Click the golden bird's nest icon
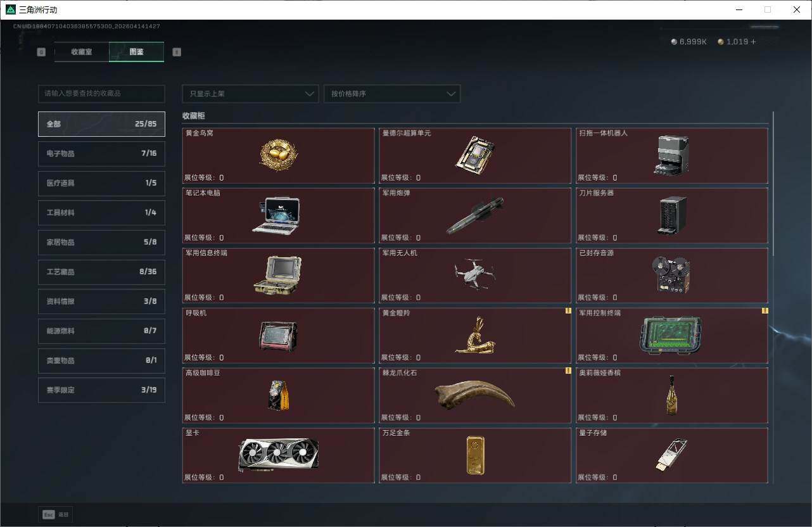This screenshot has width=812, height=527. (x=279, y=154)
